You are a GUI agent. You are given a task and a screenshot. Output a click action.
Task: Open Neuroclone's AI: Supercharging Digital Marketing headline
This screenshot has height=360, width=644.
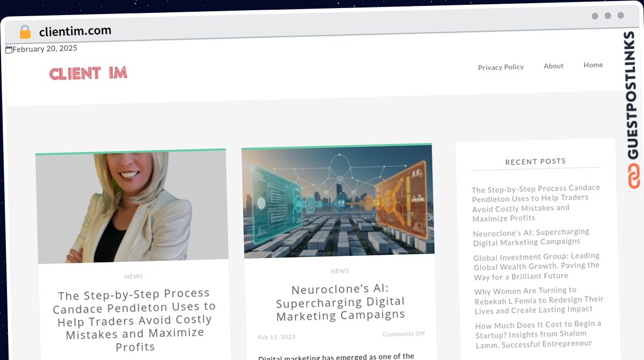(x=340, y=302)
